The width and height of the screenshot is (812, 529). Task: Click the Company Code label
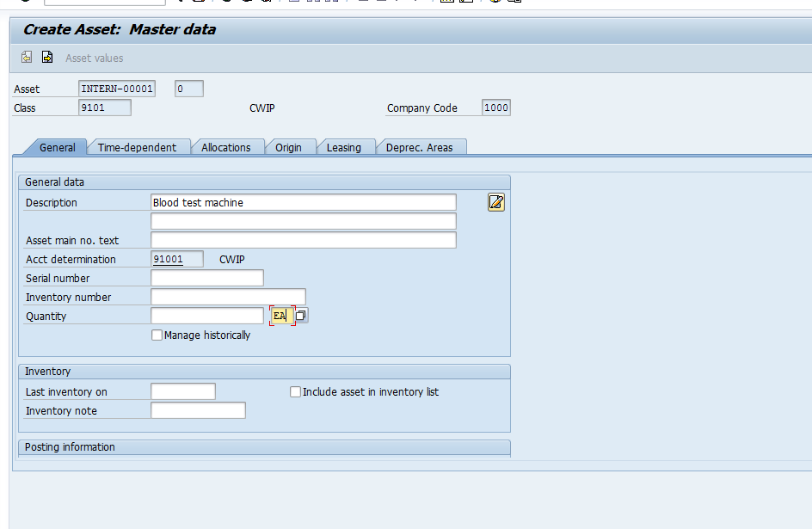click(x=422, y=108)
